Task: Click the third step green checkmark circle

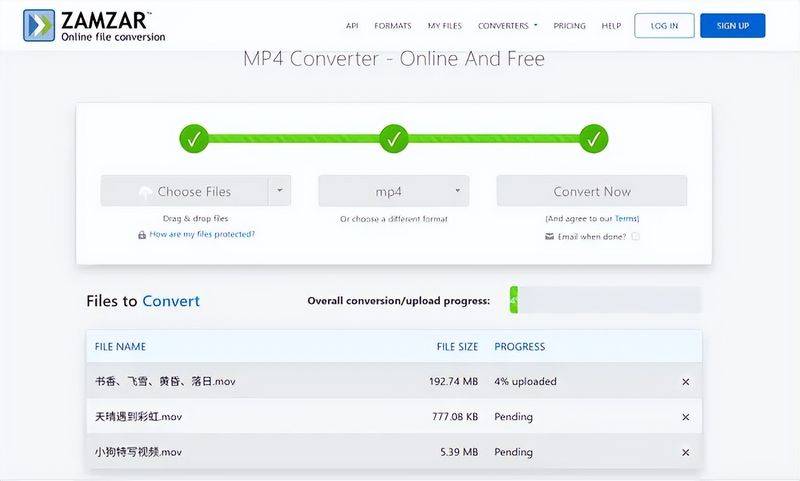Action: tap(593, 139)
